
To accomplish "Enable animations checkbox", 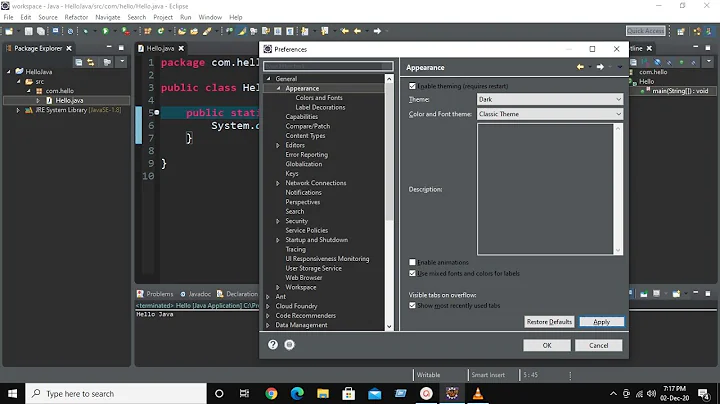I will click(x=413, y=262).
